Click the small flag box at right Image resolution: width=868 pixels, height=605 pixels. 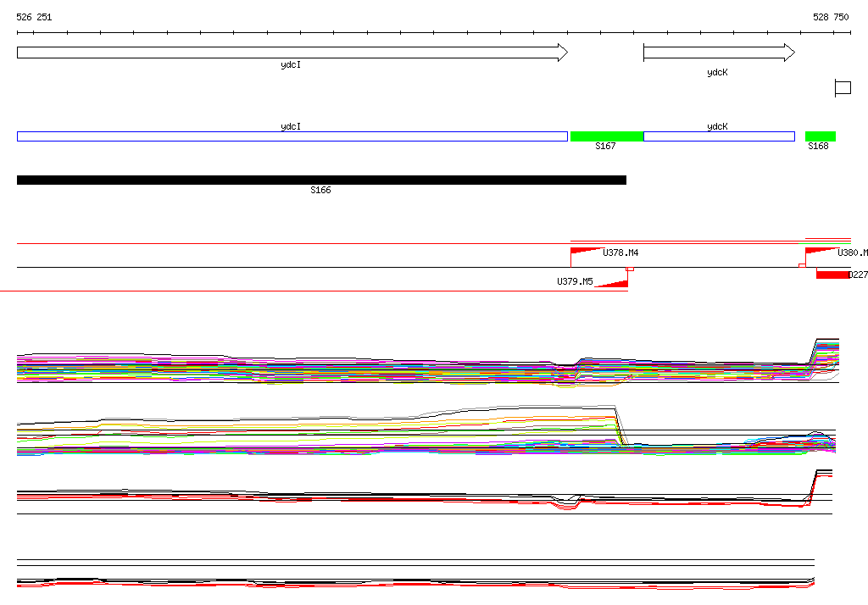(x=843, y=88)
